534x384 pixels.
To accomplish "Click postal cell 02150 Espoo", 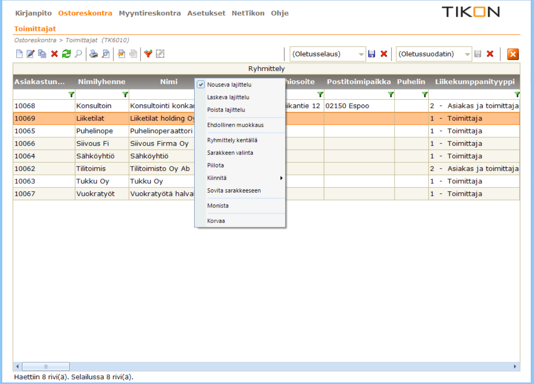I will (359, 106).
